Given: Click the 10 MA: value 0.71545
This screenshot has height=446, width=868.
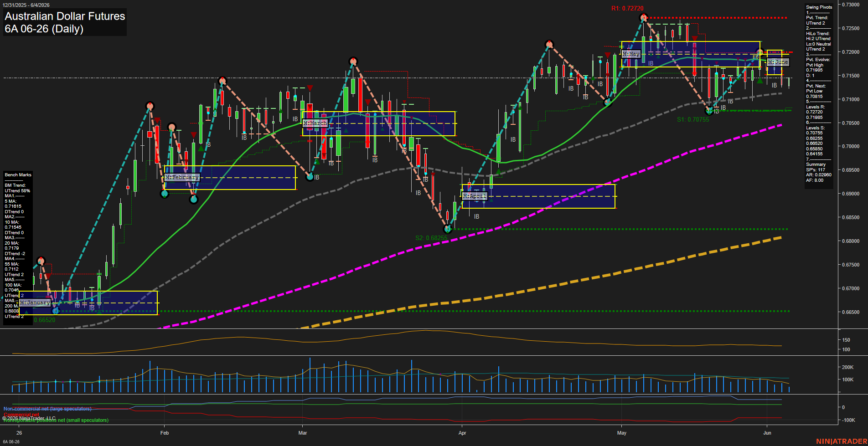Looking at the screenshot, I should pyautogui.click(x=13, y=227).
